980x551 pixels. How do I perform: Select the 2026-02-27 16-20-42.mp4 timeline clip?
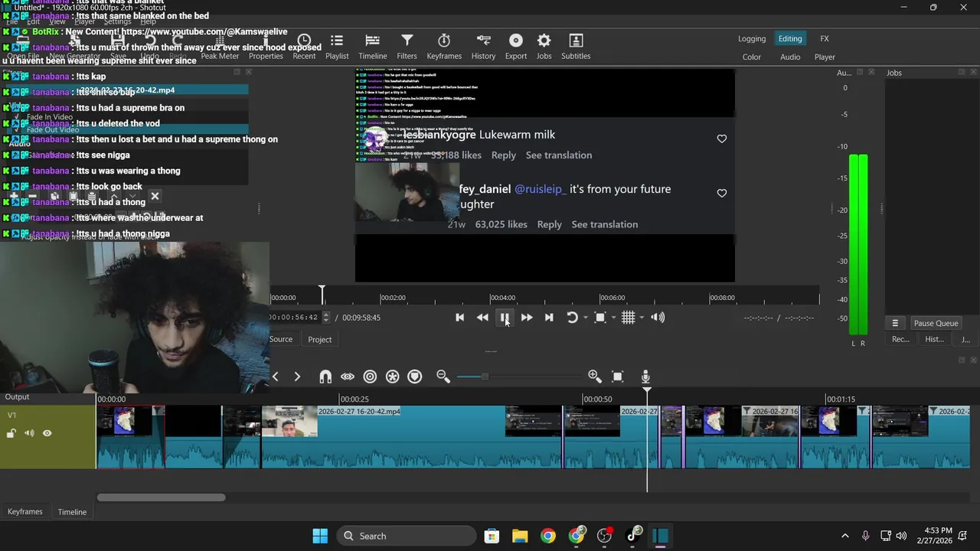click(x=410, y=437)
